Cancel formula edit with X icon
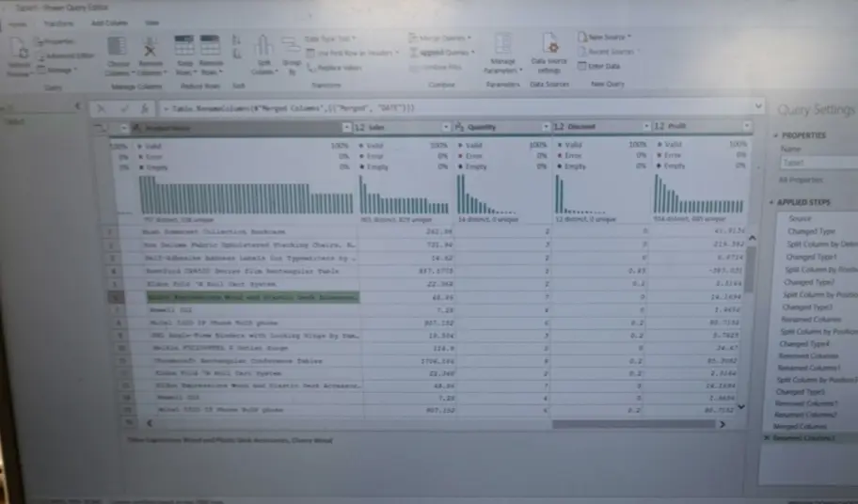Screen dimensions: 858x504 coord(102,109)
